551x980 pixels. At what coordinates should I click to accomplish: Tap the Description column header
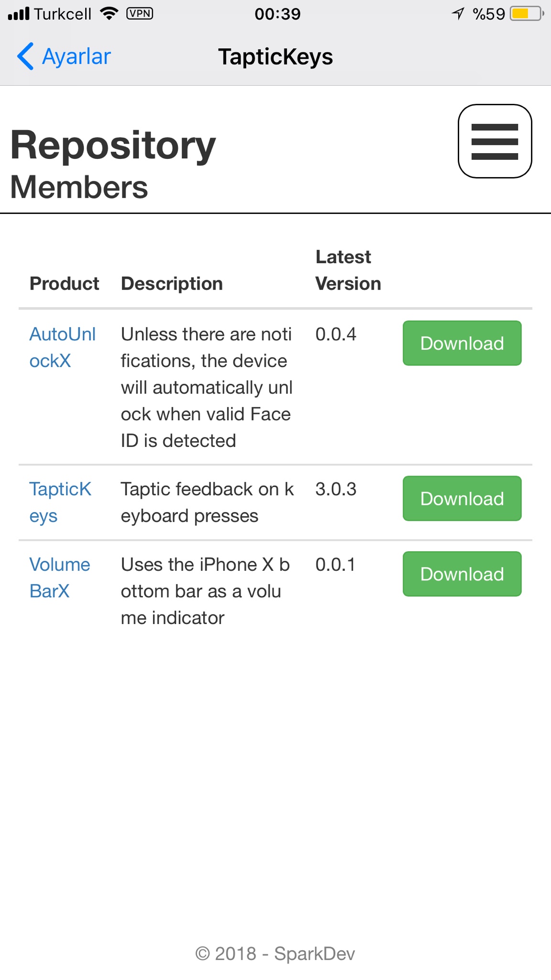pyautogui.click(x=172, y=284)
